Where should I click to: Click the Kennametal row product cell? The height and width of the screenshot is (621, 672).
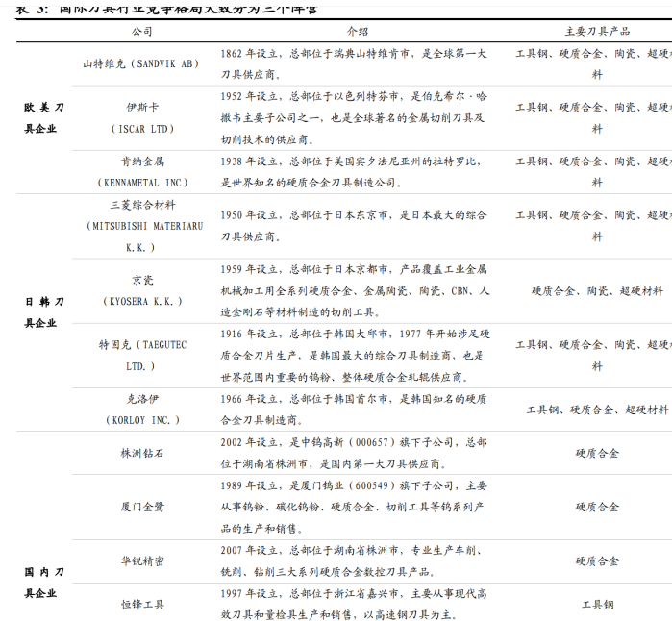593,172
